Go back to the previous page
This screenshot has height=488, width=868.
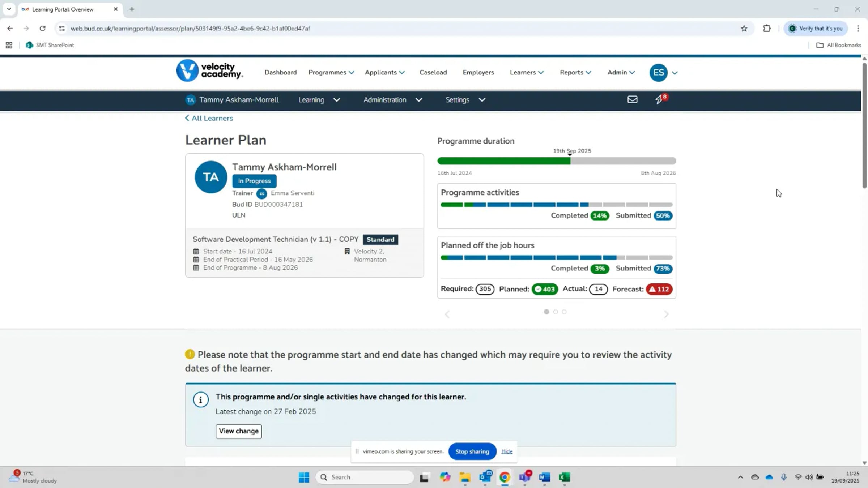pyautogui.click(x=10, y=29)
